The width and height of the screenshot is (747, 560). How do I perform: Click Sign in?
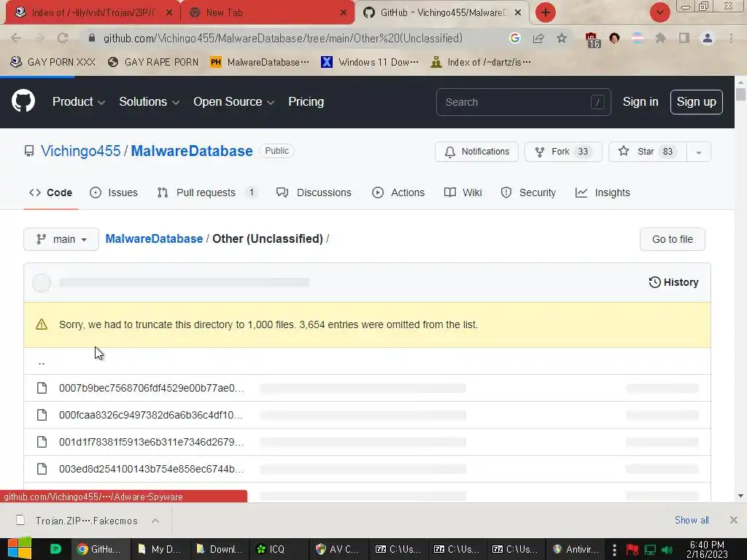coord(640,102)
